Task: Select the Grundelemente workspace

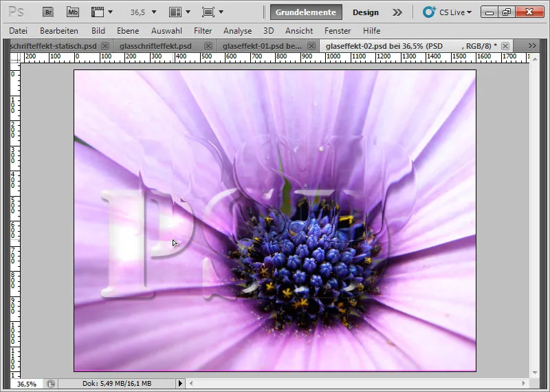Action: pyautogui.click(x=306, y=12)
